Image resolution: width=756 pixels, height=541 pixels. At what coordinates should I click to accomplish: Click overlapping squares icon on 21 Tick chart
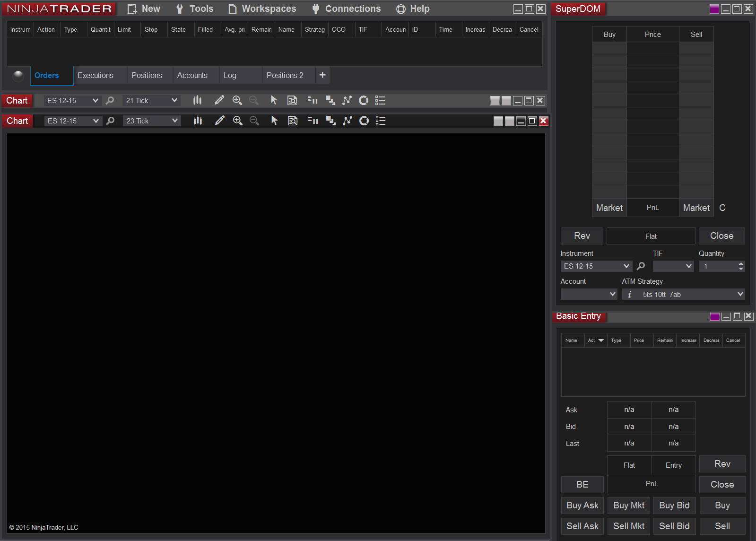(x=330, y=100)
